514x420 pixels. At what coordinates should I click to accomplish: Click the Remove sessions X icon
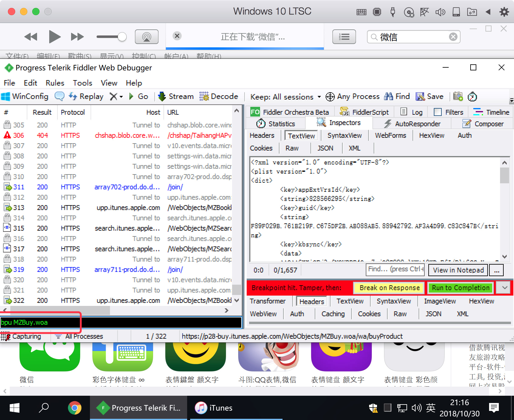113,97
